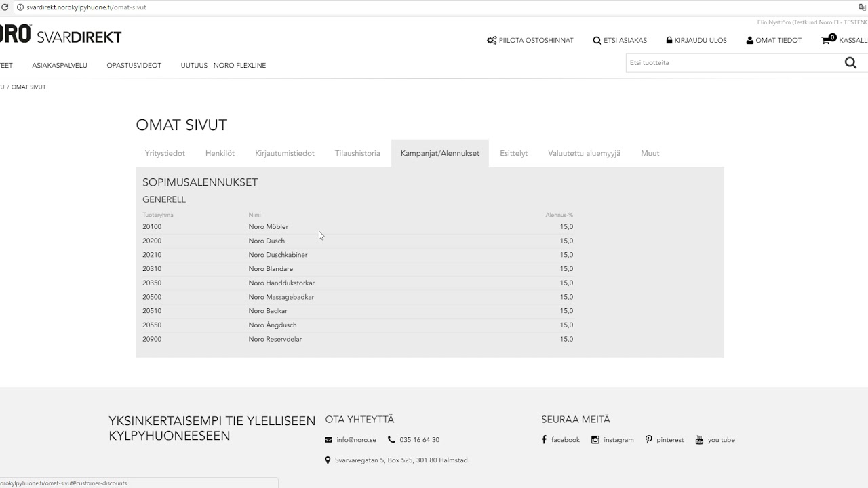
Task: Click the Noro Svardirekt logo
Action: [60, 35]
